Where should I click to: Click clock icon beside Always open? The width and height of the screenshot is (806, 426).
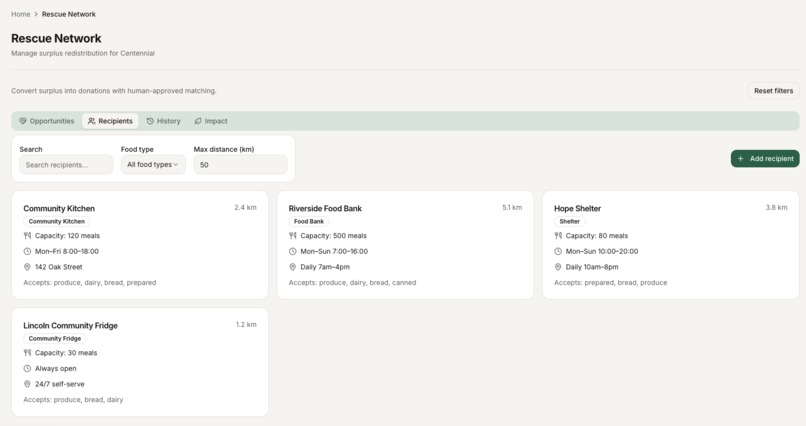(x=27, y=368)
